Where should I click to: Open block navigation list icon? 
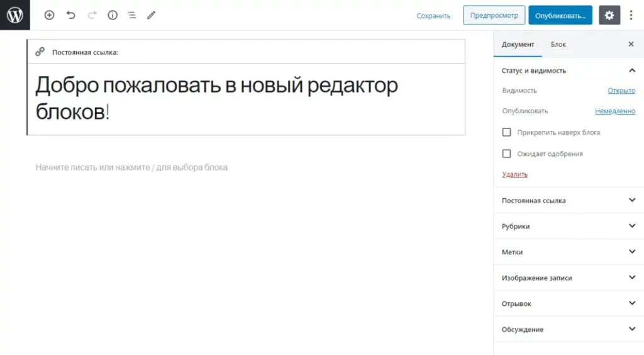pyautogui.click(x=132, y=15)
